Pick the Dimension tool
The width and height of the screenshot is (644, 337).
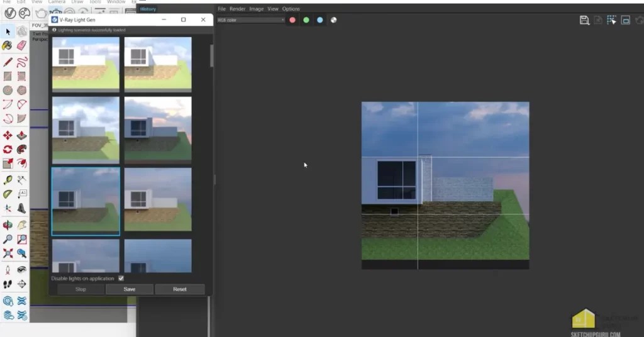click(22, 180)
